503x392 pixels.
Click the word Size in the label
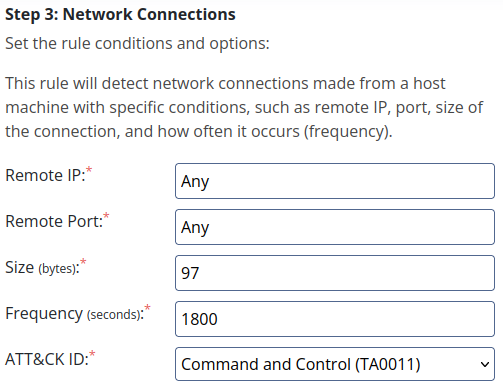coord(20,267)
